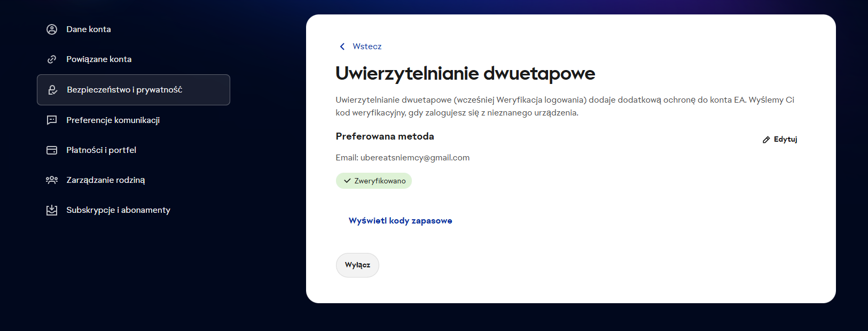Viewport: 868px width, 331px height.
Task: Open Wyświetl kody zapasowe link
Action: (x=400, y=221)
